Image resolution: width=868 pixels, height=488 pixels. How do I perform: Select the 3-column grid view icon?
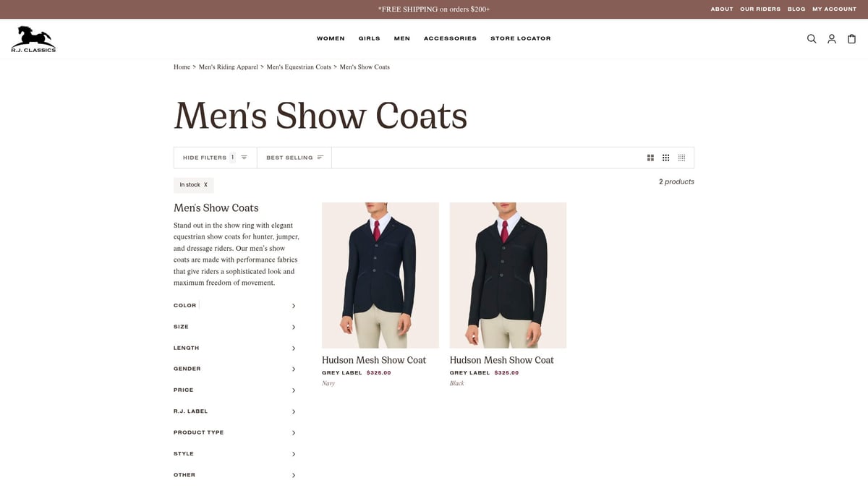pyautogui.click(x=665, y=157)
